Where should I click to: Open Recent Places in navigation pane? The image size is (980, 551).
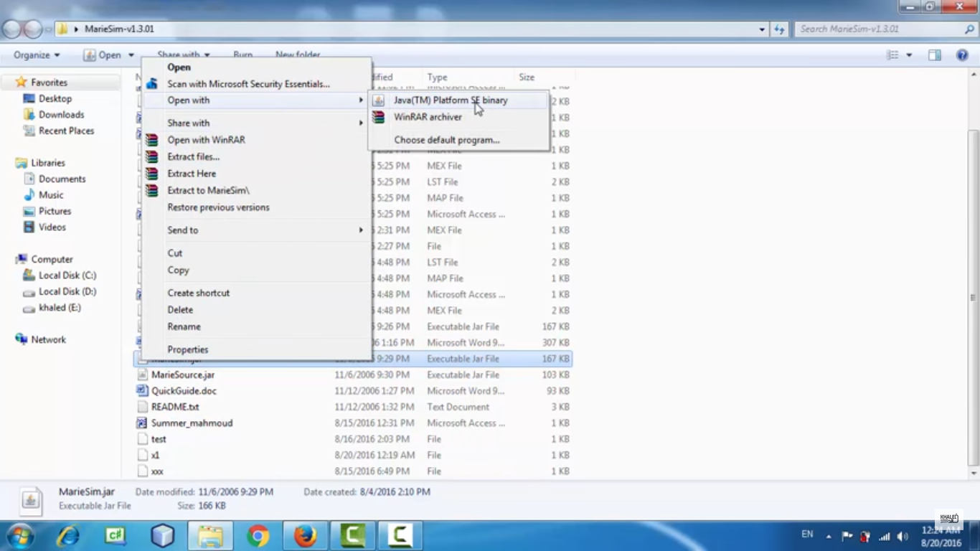pyautogui.click(x=66, y=131)
